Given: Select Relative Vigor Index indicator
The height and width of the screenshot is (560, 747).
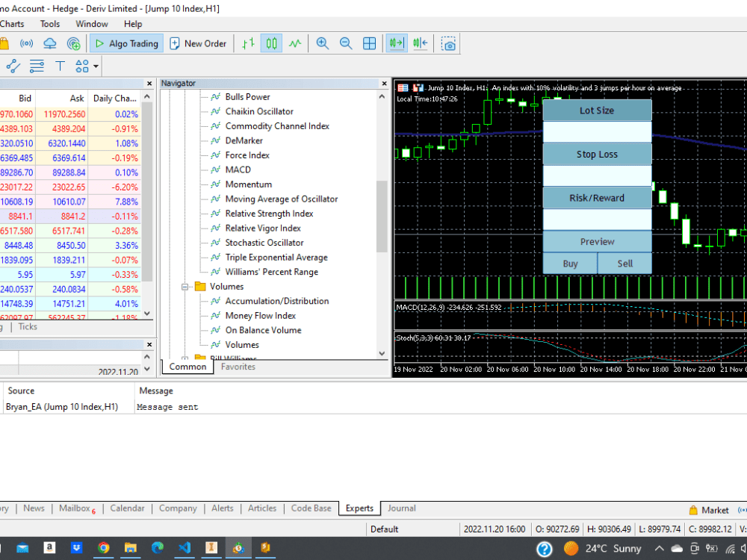Looking at the screenshot, I should [x=263, y=228].
